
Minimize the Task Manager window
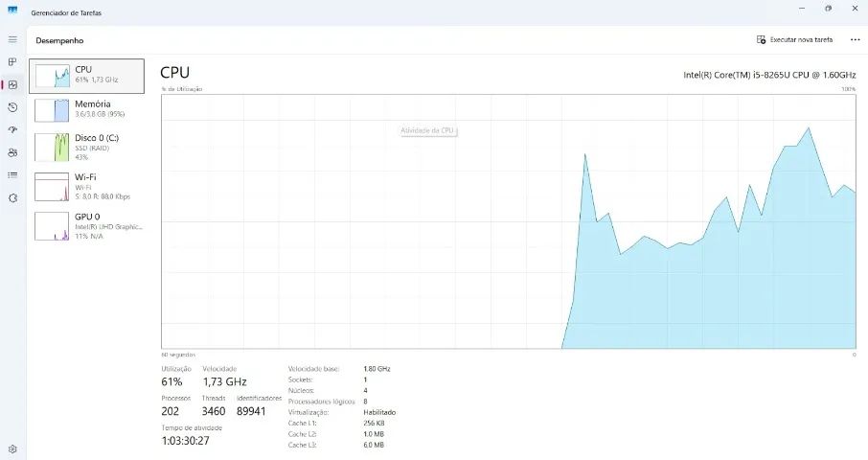pos(802,9)
